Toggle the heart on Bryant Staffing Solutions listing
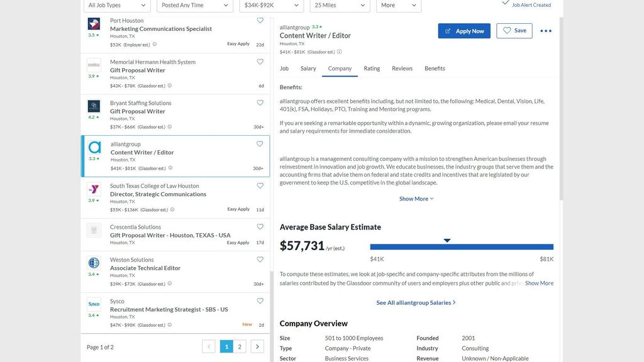This screenshot has width=644, height=362. click(259, 102)
